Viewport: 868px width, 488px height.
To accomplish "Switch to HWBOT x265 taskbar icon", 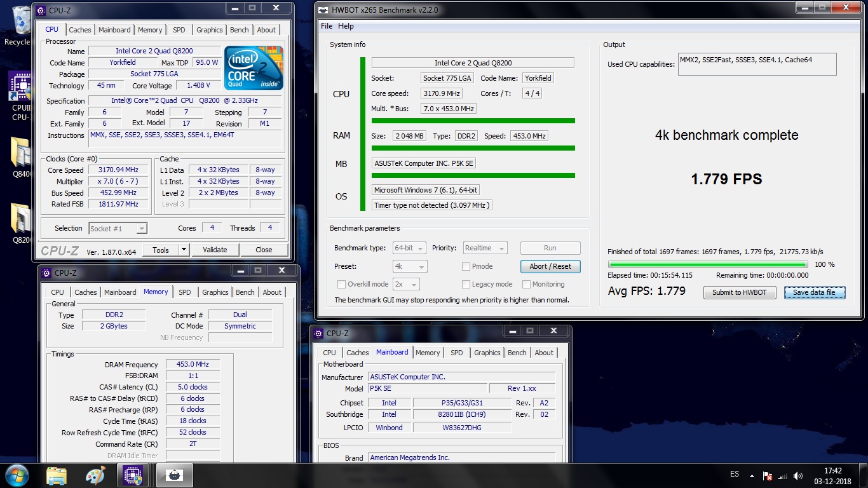I will pos(174,475).
